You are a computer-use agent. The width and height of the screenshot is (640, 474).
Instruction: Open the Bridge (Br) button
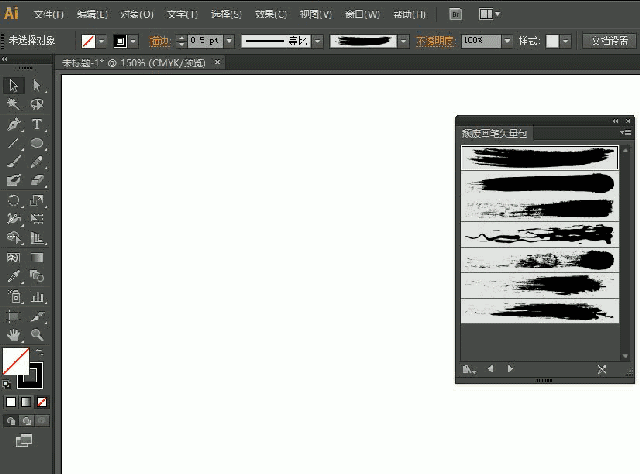pyautogui.click(x=455, y=15)
